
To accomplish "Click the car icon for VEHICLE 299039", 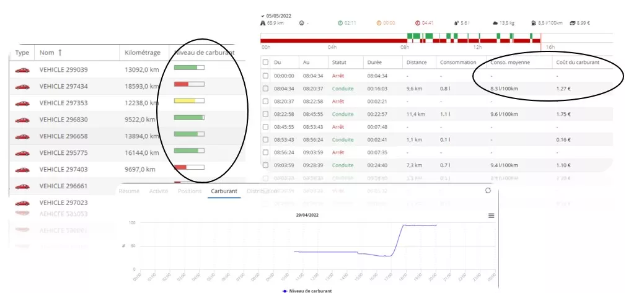I will pos(22,69).
